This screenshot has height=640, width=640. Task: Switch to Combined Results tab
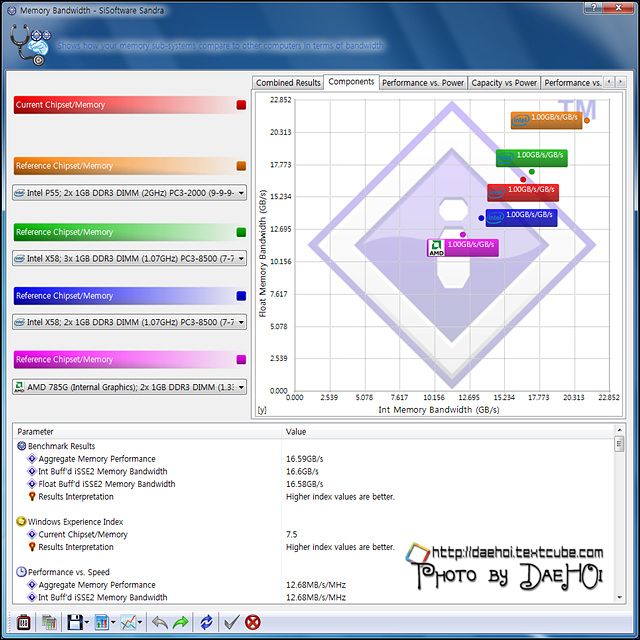coord(288,82)
